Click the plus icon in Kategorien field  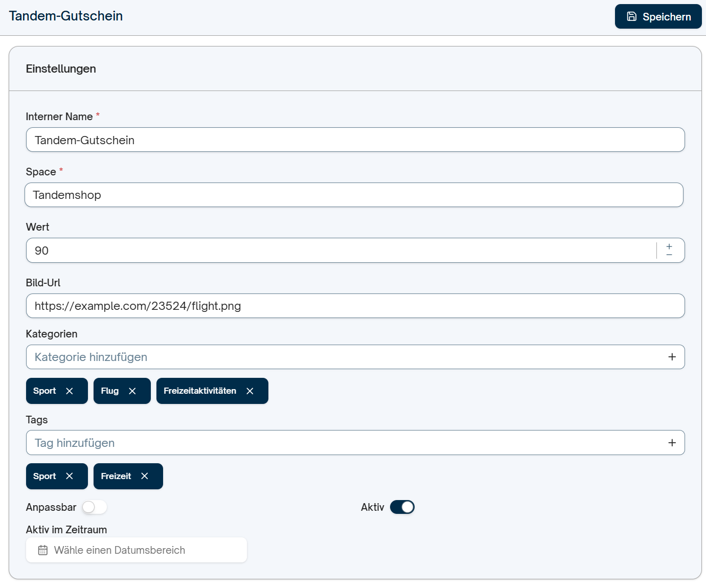click(x=672, y=357)
